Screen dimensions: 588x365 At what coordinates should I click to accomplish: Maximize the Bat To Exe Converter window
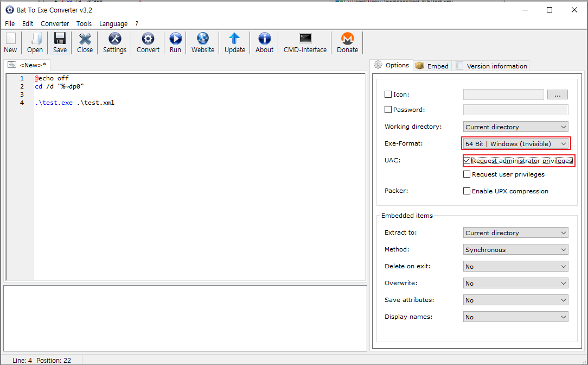tap(549, 10)
